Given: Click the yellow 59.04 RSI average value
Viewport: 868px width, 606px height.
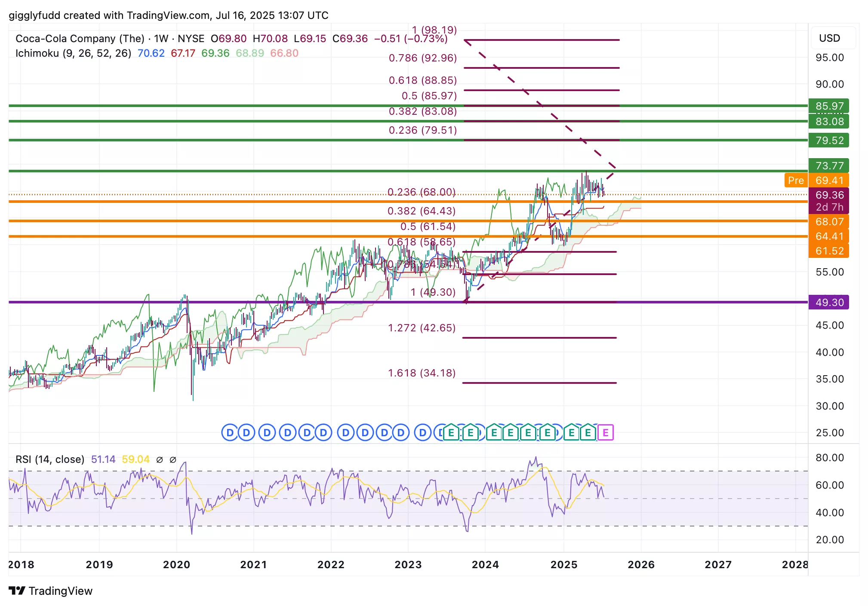Looking at the screenshot, I should [135, 459].
